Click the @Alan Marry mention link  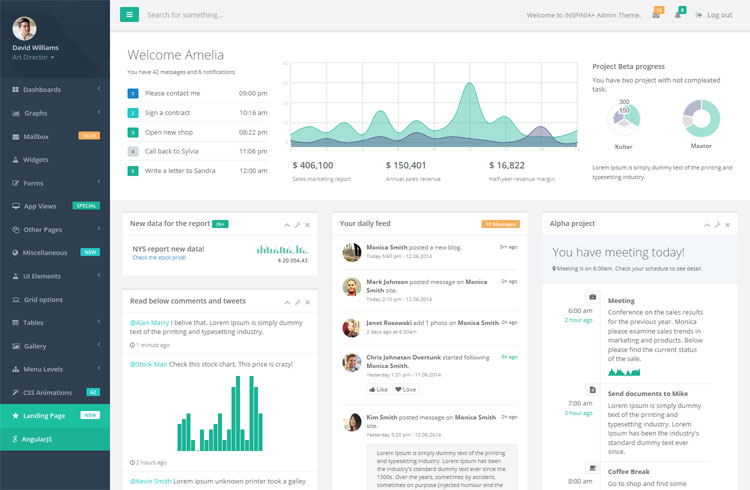(149, 323)
